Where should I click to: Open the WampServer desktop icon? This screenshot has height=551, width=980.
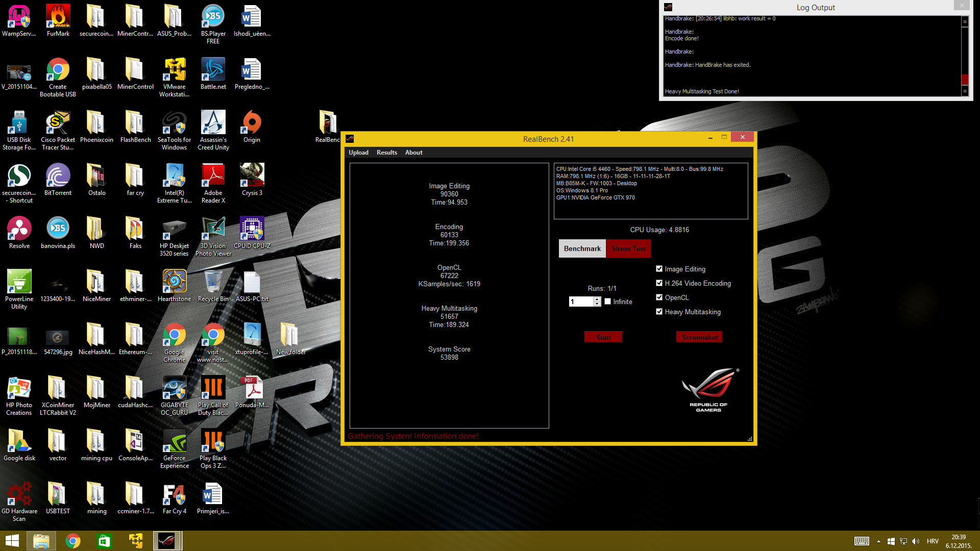[x=19, y=20]
